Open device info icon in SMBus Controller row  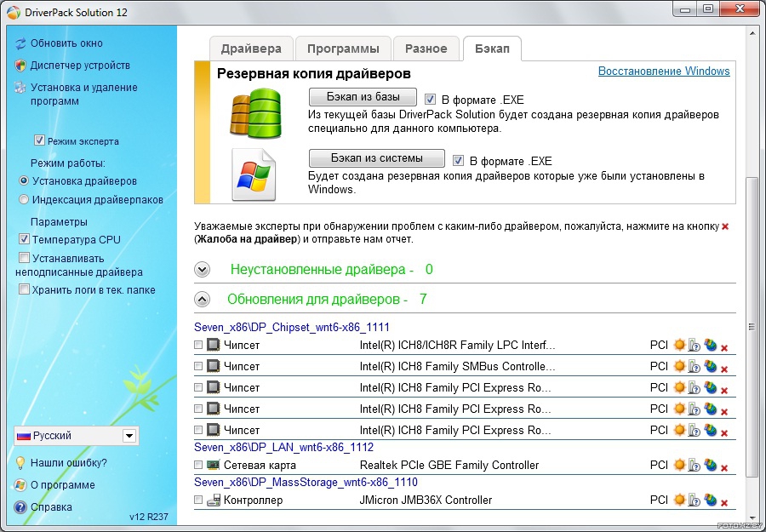[695, 367]
